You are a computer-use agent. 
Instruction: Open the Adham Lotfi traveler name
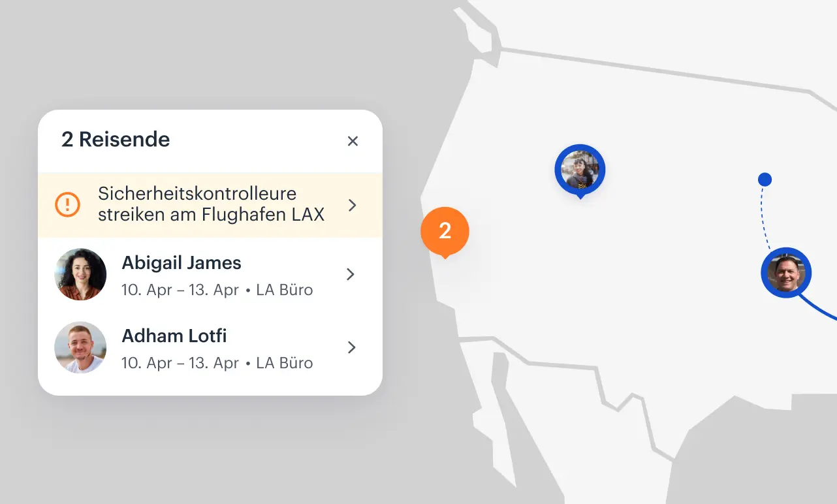click(x=174, y=336)
